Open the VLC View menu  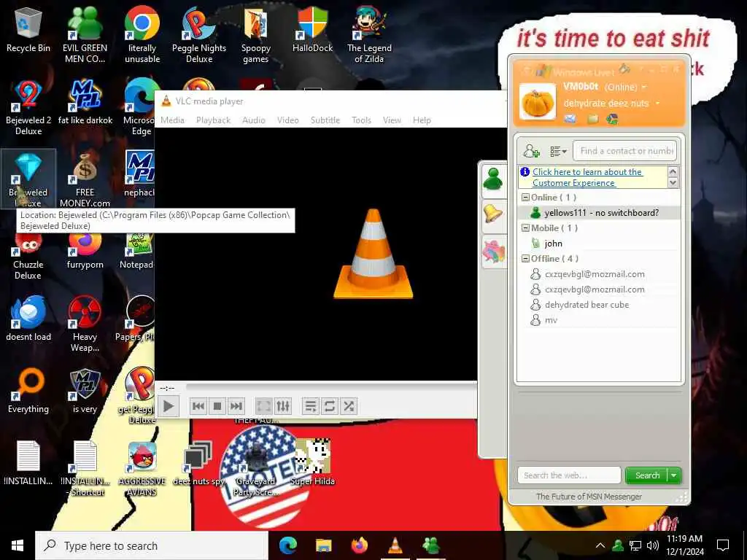click(392, 120)
